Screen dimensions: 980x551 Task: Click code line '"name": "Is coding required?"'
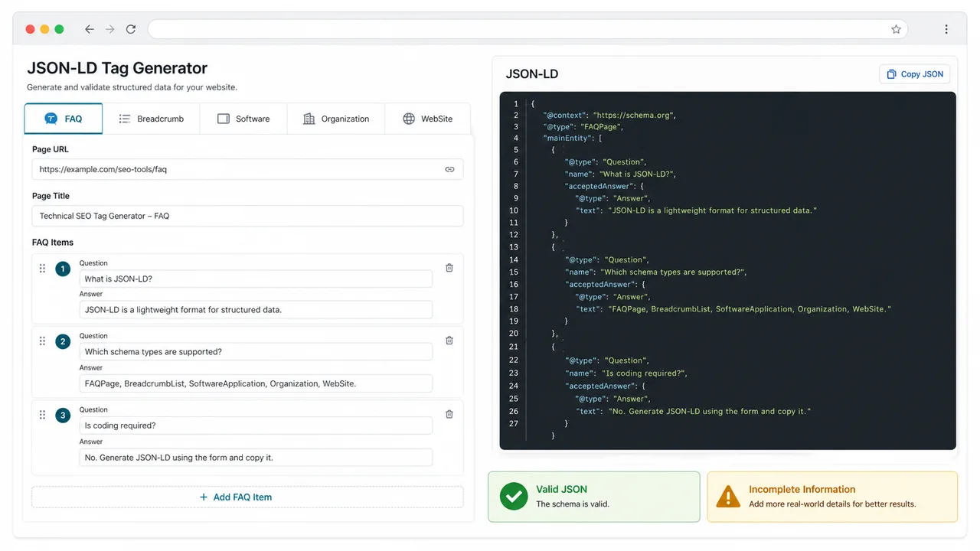click(626, 373)
